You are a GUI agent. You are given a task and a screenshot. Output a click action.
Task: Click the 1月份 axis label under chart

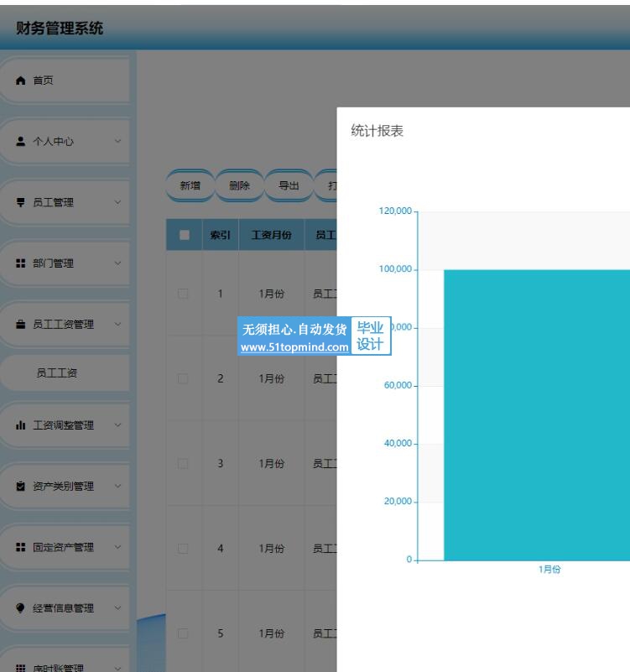(549, 569)
